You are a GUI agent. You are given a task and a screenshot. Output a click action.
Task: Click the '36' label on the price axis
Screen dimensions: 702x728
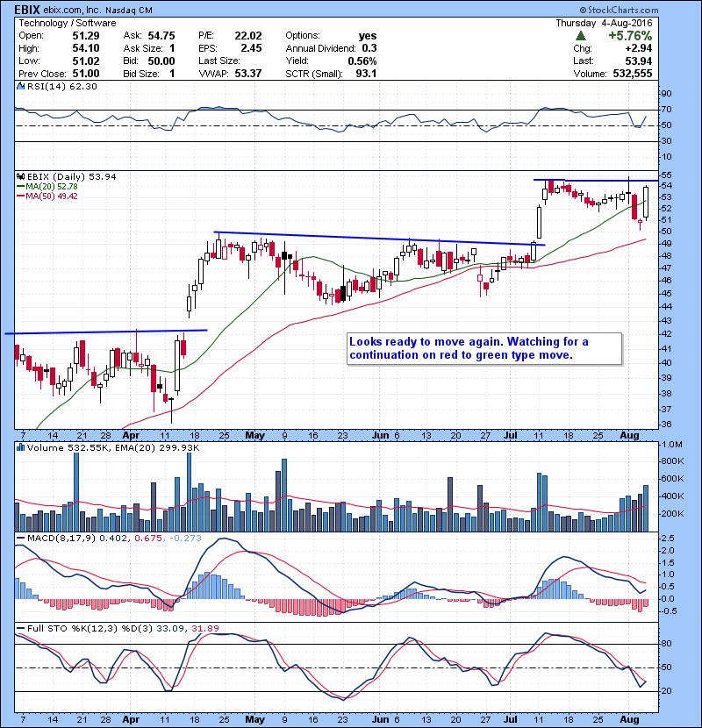click(x=666, y=424)
